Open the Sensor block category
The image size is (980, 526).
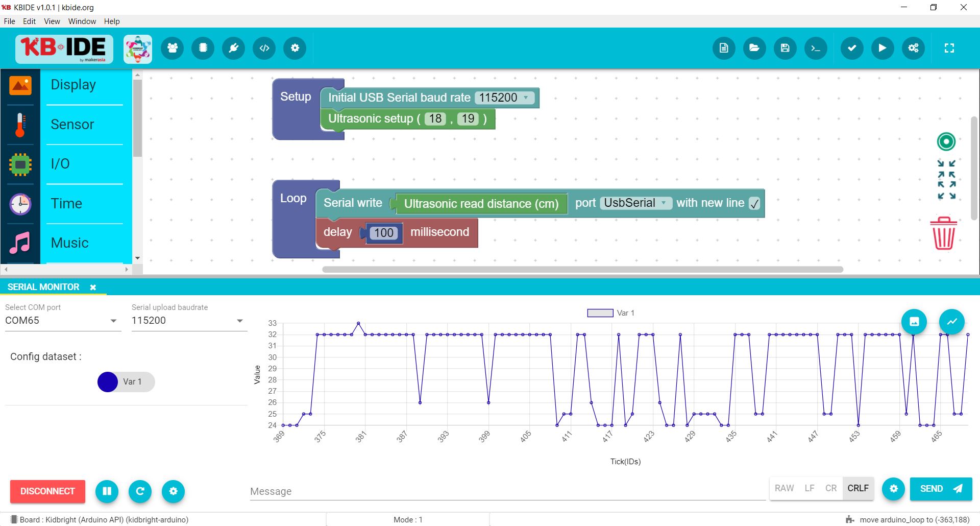(72, 124)
